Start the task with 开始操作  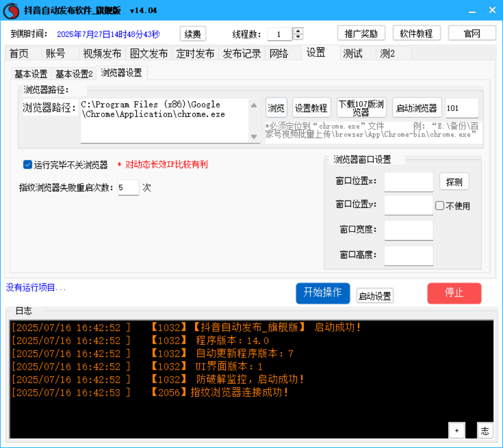[x=323, y=293]
